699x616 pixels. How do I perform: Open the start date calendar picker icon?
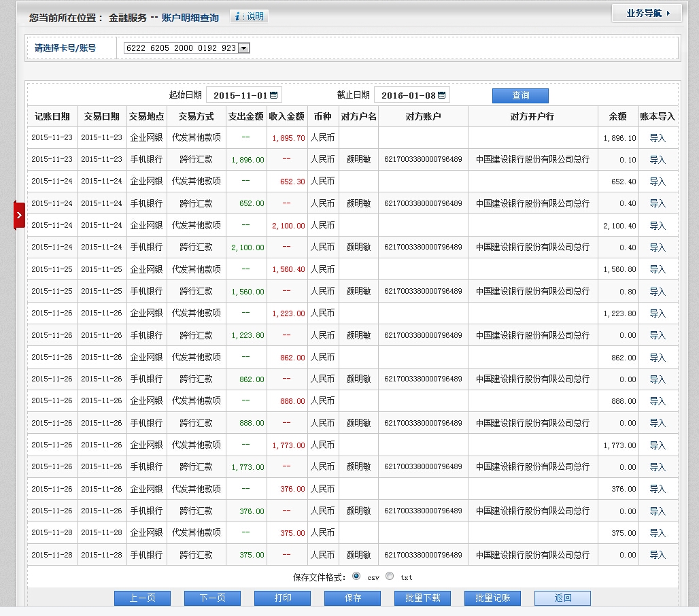click(x=273, y=95)
